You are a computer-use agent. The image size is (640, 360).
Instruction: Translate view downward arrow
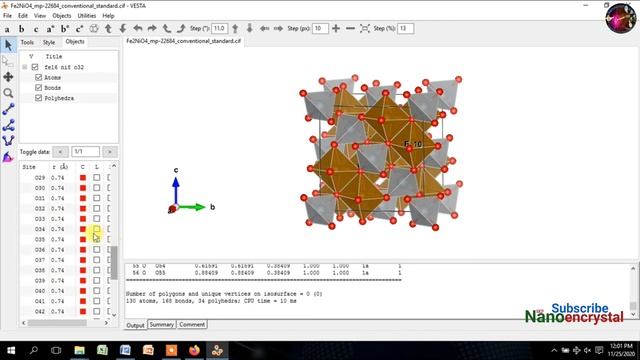pyautogui.click(x=249, y=28)
